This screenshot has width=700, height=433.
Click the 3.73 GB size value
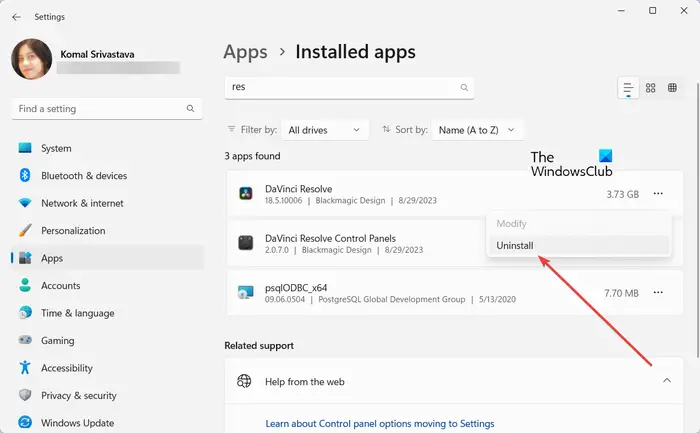click(x=622, y=194)
